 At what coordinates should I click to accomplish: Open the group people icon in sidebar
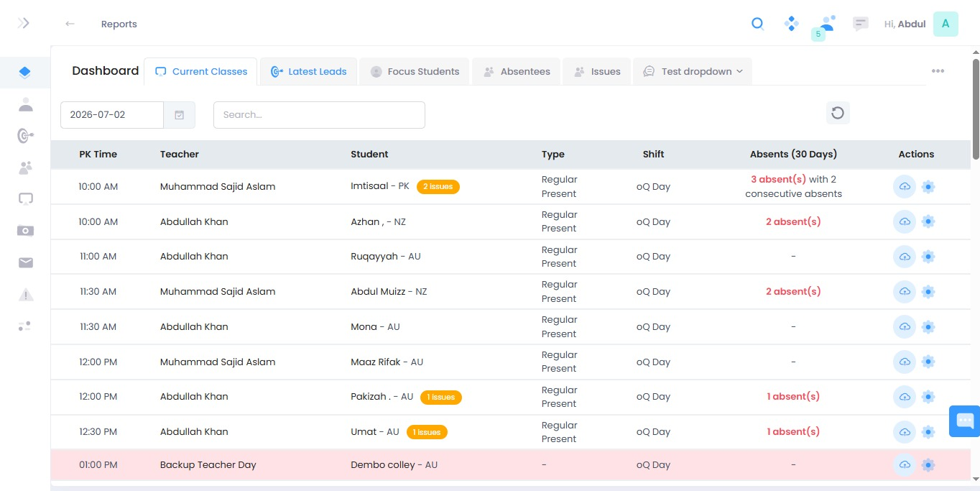pos(26,168)
